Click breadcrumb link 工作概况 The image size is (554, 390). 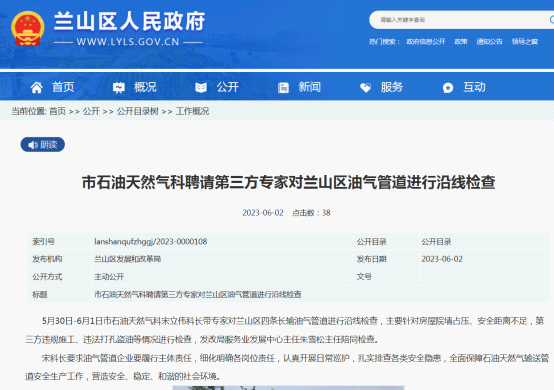pyautogui.click(x=193, y=111)
